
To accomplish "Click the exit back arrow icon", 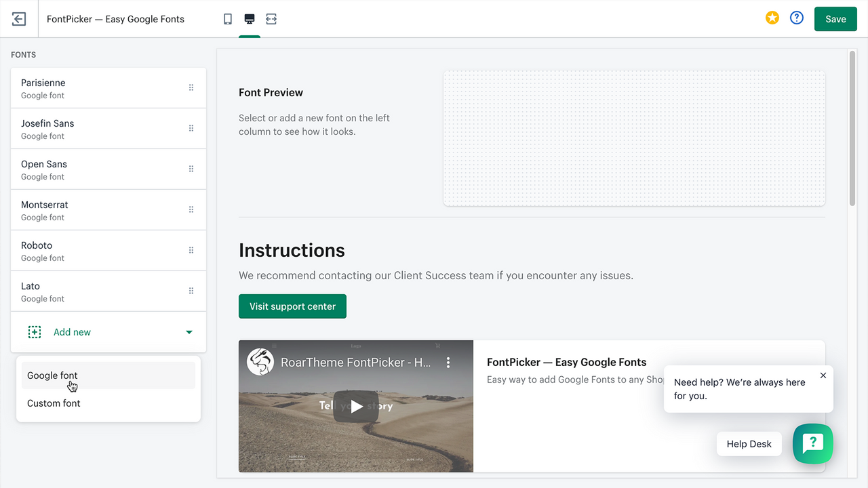I will (19, 19).
